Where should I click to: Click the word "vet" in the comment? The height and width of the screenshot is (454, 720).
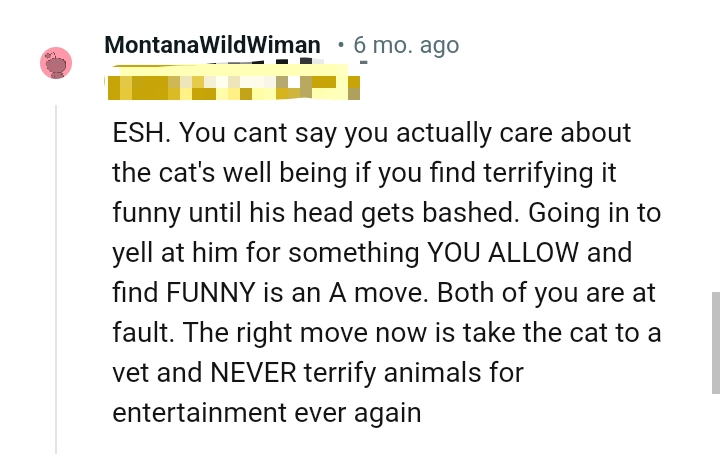tap(130, 373)
